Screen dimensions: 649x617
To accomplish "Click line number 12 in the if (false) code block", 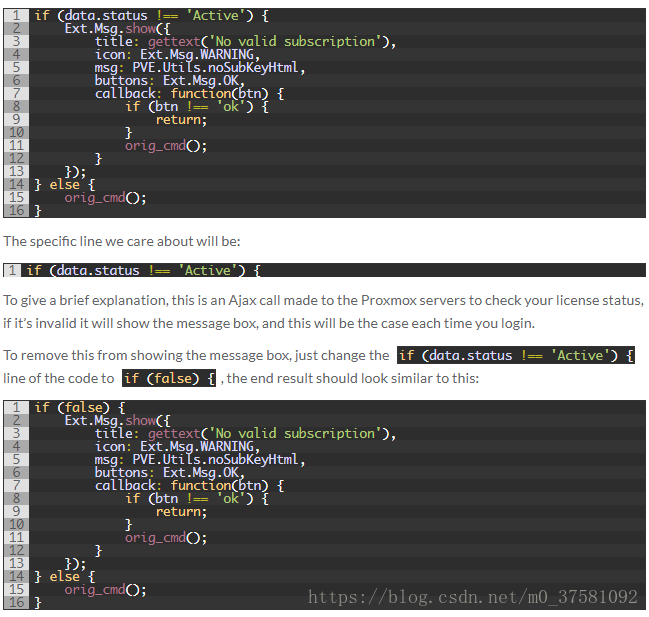I will (x=17, y=550).
